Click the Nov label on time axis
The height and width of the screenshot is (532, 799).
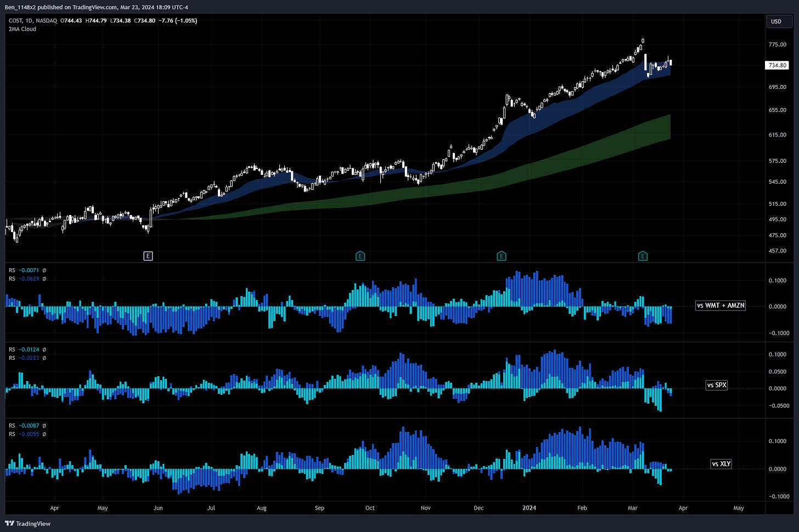[426, 508]
